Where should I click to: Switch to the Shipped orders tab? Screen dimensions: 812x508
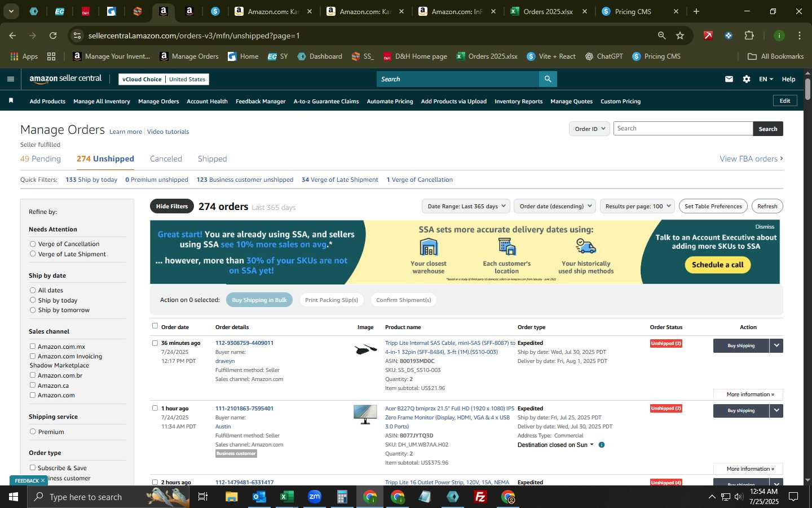coord(212,159)
